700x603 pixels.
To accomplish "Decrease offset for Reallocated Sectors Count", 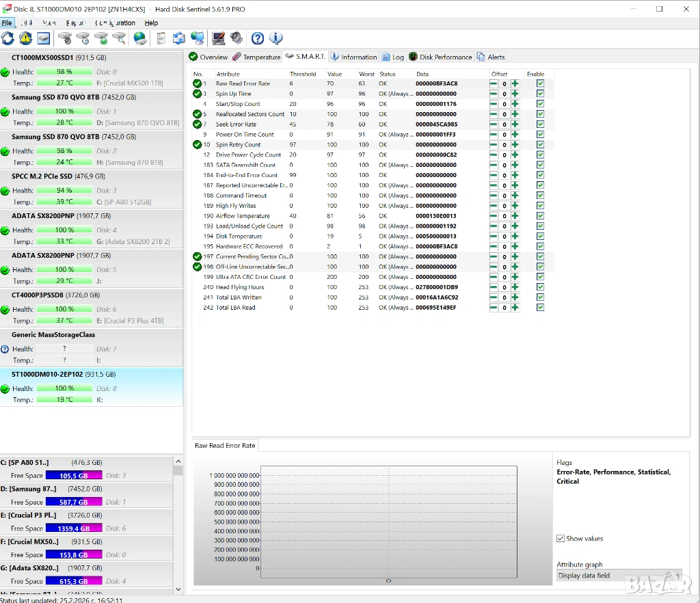I will click(494, 114).
